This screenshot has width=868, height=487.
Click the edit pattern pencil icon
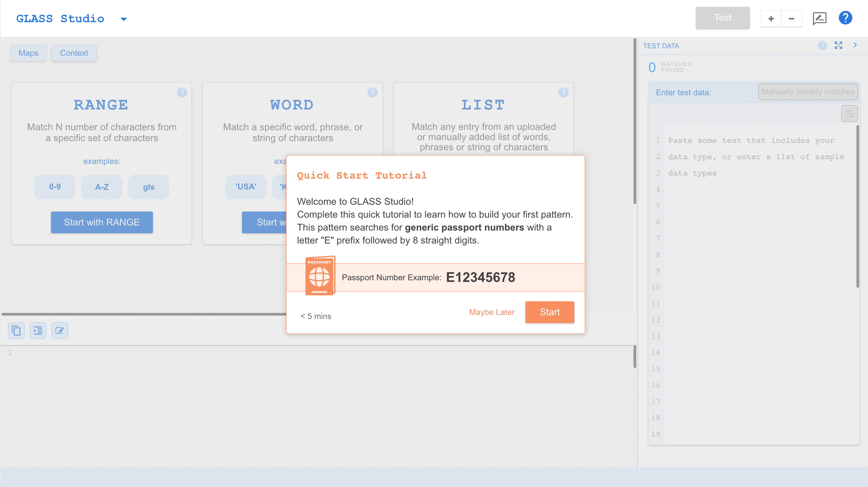[x=60, y=331]
